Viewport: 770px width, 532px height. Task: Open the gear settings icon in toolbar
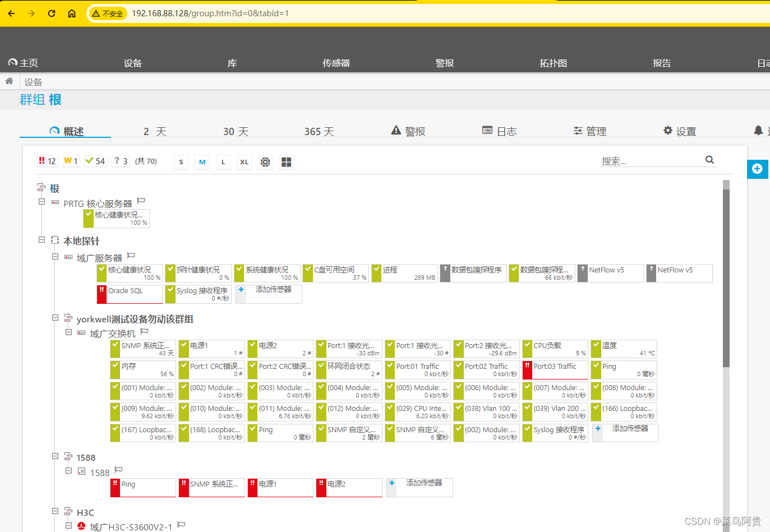pyautogui.click(x=265, y=162)
